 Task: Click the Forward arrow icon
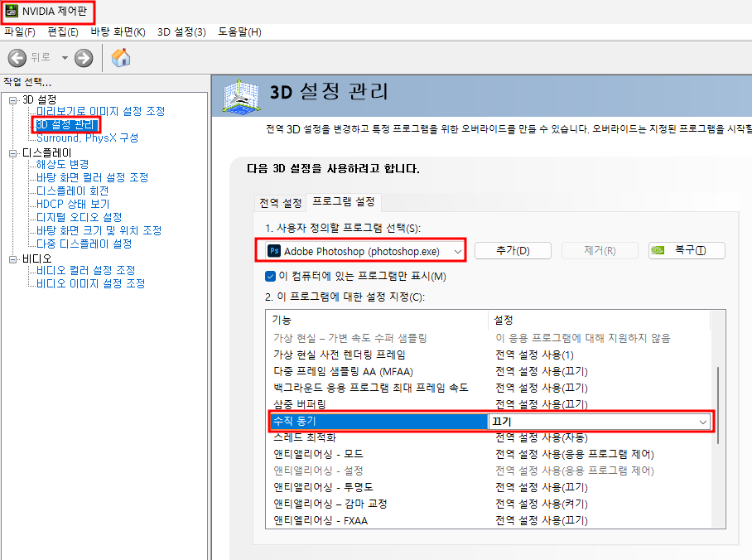(84, 58)
